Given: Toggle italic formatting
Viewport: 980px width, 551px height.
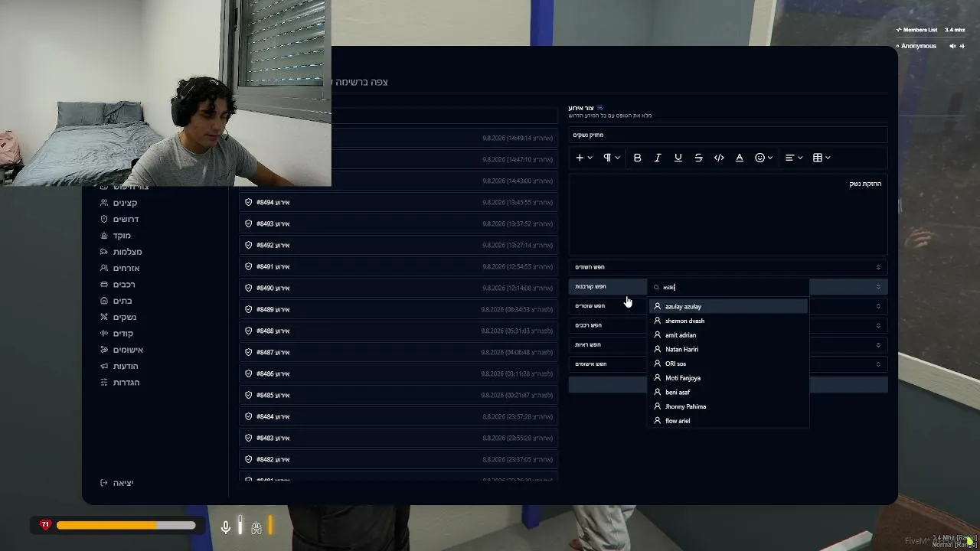Looking at the screenshot, I should pos(658,158).
